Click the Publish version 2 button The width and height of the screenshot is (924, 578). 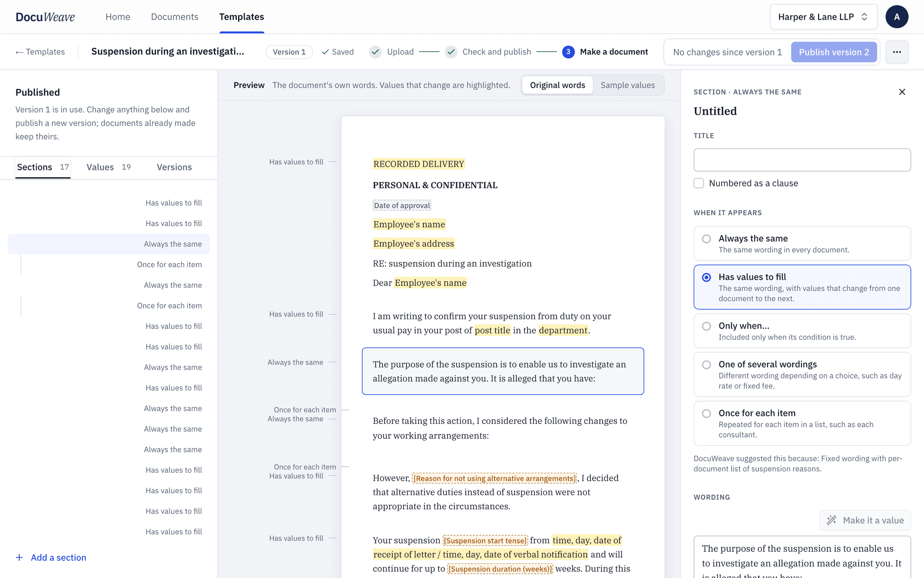[834, 52]
